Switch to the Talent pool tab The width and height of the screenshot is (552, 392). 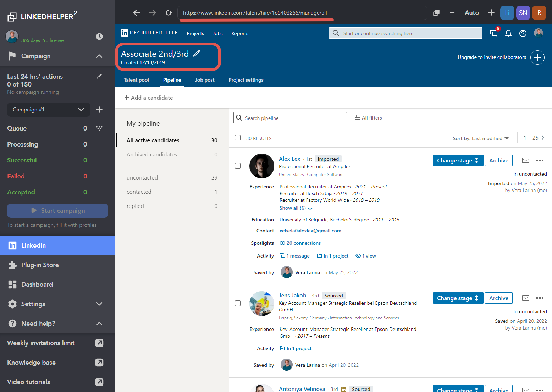click(x=136, y=80)
